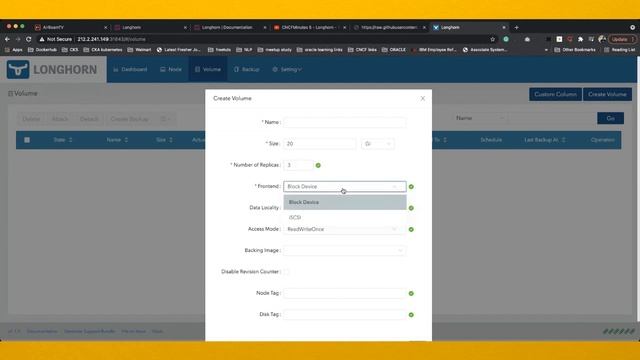Open the Volume navigation tab
The width and height of the screenshot is (640, 360).
click(208, 69)
